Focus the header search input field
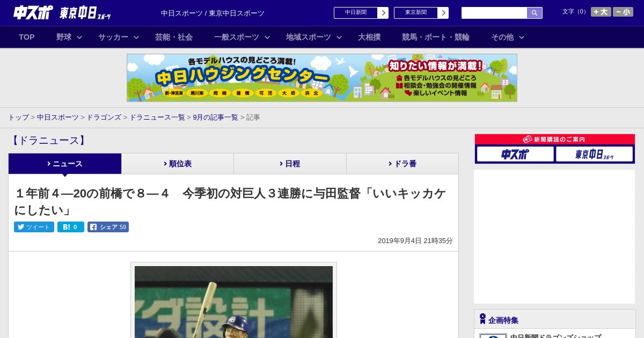Screen dimensions: 644x338 tap(494, 13)
